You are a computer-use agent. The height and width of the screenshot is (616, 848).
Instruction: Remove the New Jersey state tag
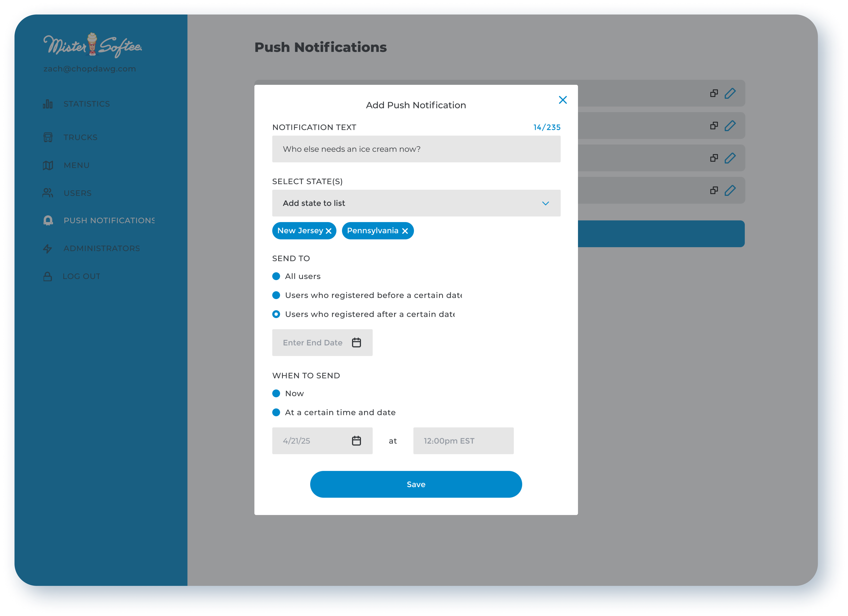[x=329, y=231]
